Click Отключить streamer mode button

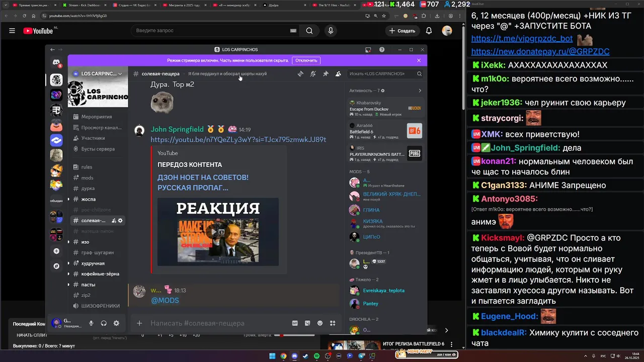(306, 60)
